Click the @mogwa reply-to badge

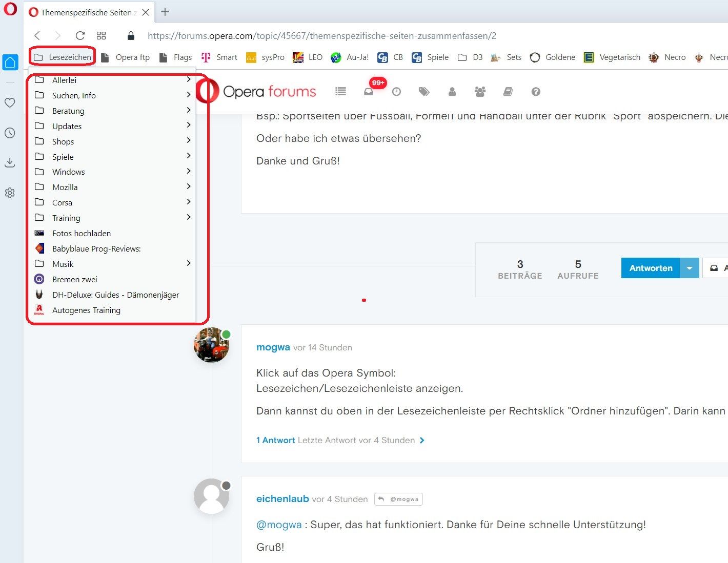(398, 499)
